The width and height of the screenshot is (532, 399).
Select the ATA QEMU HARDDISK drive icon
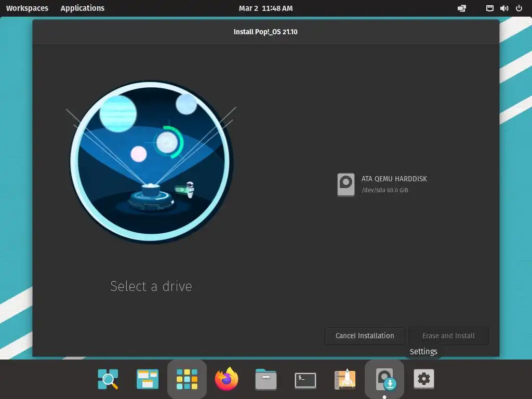pos(345,184)
